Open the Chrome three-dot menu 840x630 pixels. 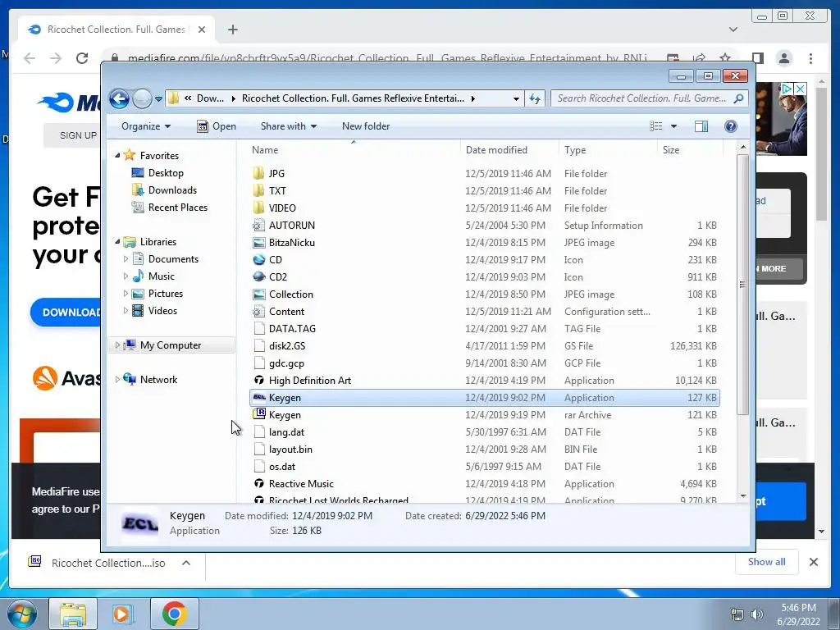810,58
